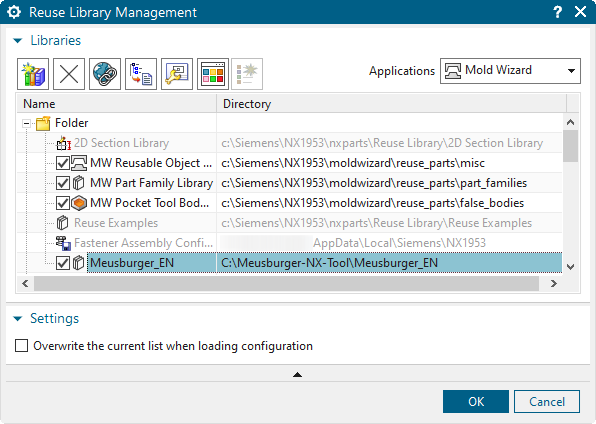Enable Overwrite the current list checkbox
Viewport: 596px width, 424px height.
click(21, 346)
